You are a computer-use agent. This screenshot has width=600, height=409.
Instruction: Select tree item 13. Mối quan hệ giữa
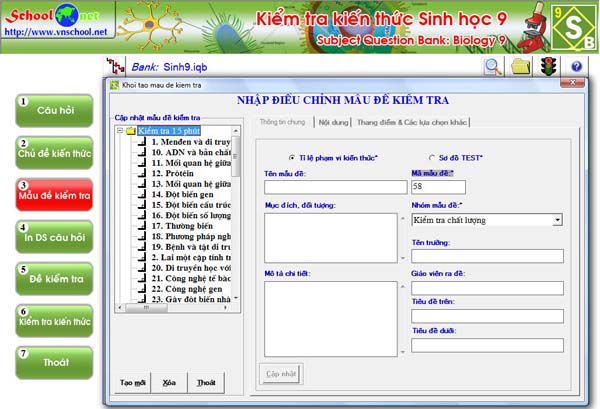(x=191, y=184)
